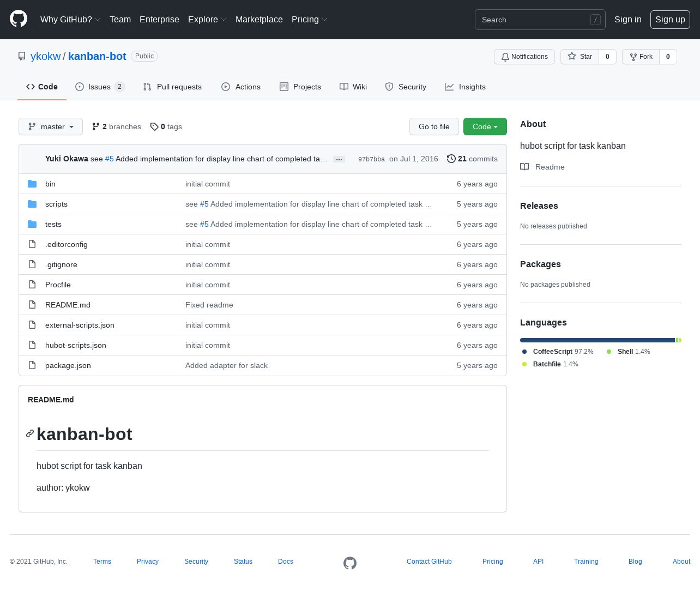Open the kanban-bot repository name link

pyautogui.click(x=97, y=56)
